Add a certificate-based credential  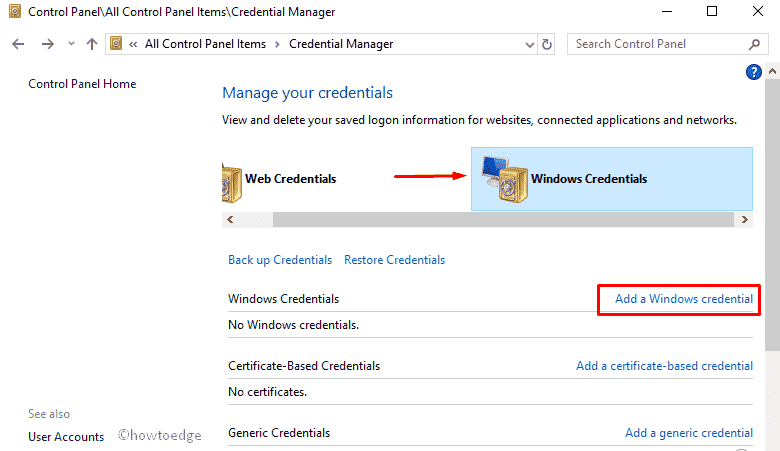click(x=665, y=366)
